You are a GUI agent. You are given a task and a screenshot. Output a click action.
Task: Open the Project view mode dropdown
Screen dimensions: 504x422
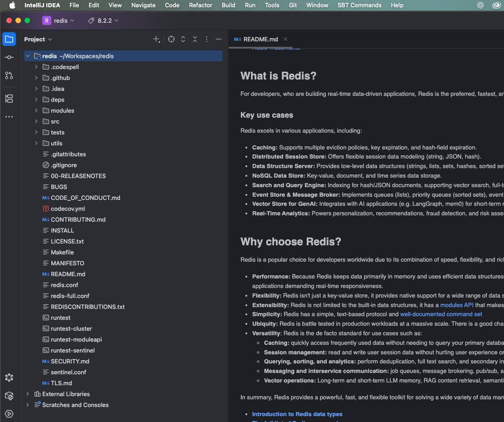pyautogui.click(x=38, y=39)
